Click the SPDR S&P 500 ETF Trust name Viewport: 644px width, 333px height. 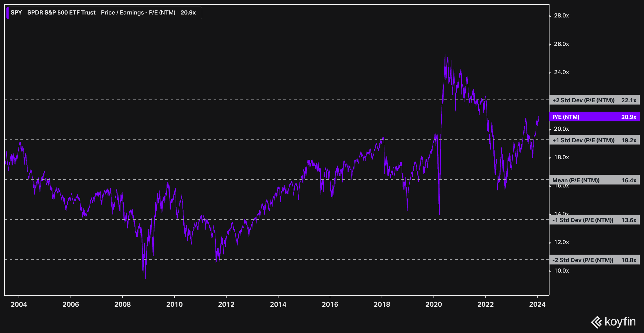point(61,13)
